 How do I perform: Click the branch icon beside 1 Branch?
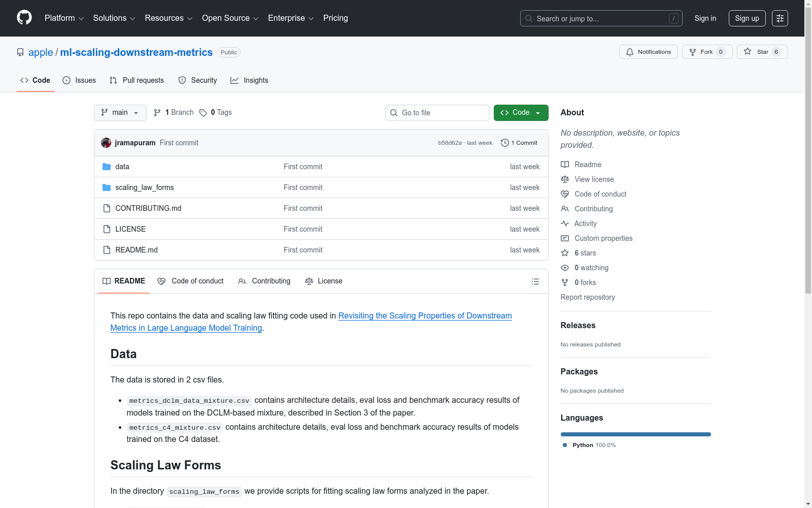[x=157, y=113]
